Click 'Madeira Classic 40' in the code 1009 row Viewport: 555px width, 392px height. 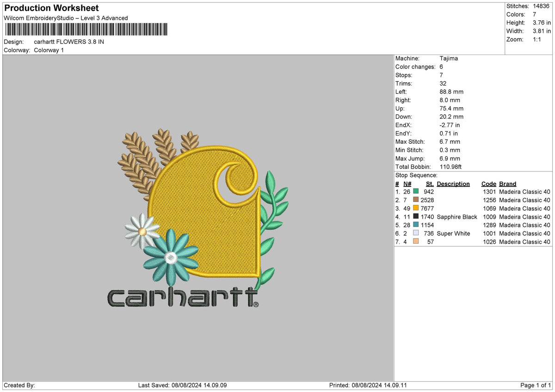(x=525, y=217)
